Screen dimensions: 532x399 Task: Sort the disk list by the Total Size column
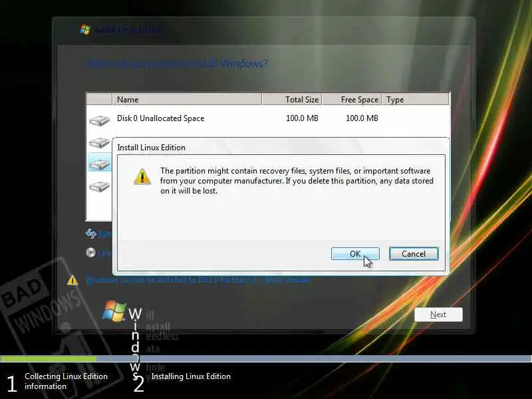point(292,99)
